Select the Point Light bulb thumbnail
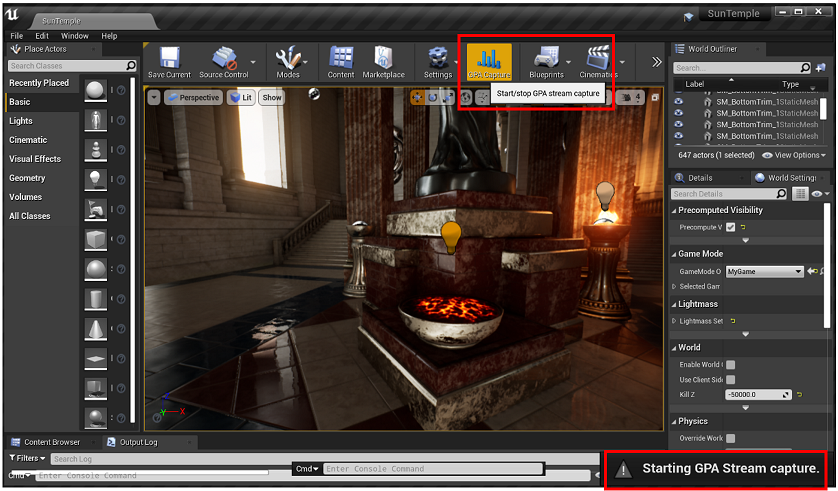Viewport: 838px width, 491px height. coord(96,180)
